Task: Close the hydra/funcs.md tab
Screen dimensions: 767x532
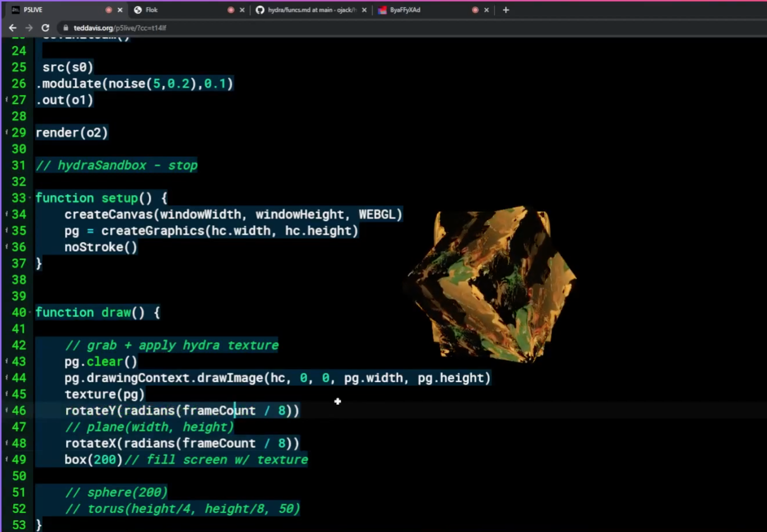Action: [364, 10]
